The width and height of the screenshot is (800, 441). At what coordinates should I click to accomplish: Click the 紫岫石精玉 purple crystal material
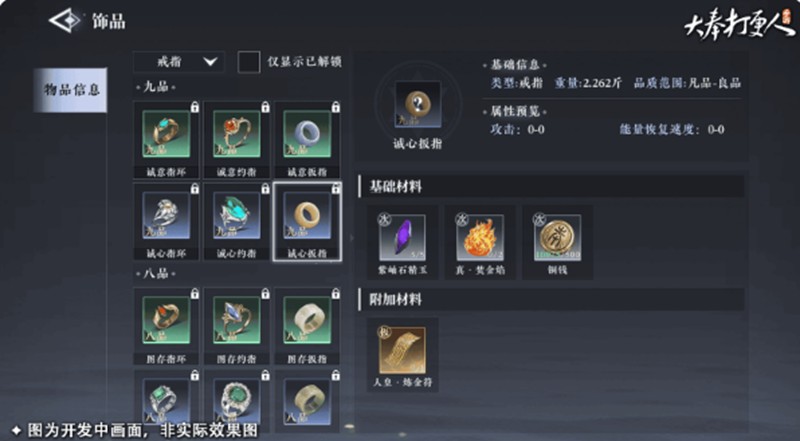pos(402,238)
